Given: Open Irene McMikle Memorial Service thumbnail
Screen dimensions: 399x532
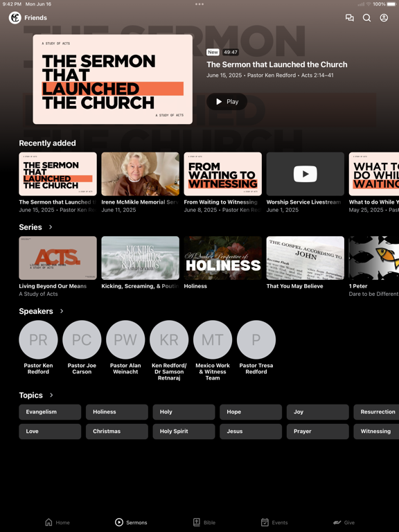Looking at the screenshot, I should click(x=140, y=174).
